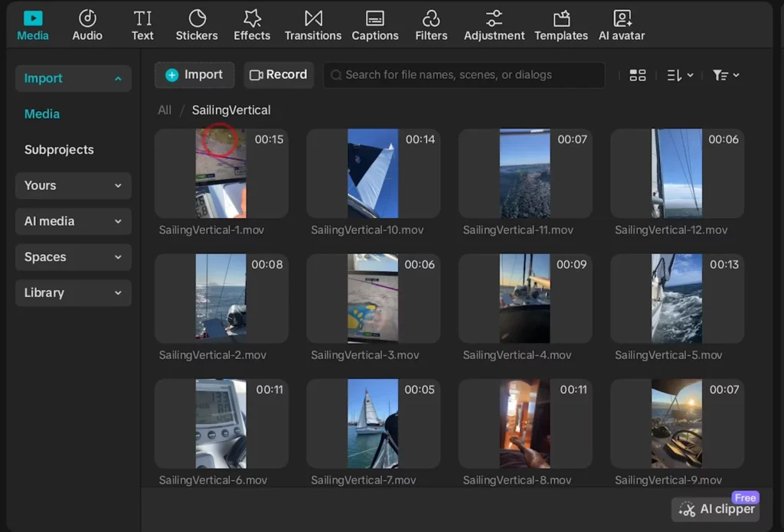Image resolution: width=784 pixels, height=532 pixels.
Task: Open the sort order dropdown
Action: [x=680, y=75]
